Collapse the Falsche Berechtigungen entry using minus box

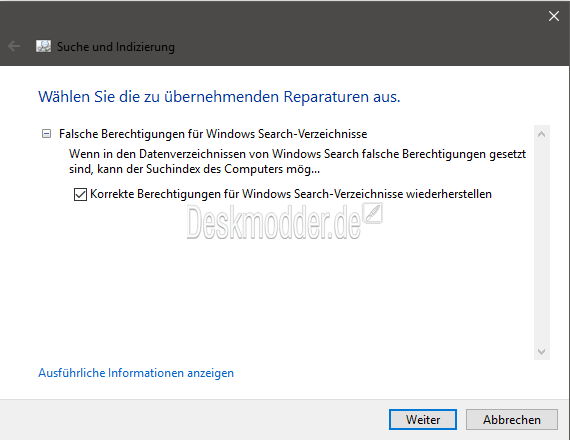(46, 134)
